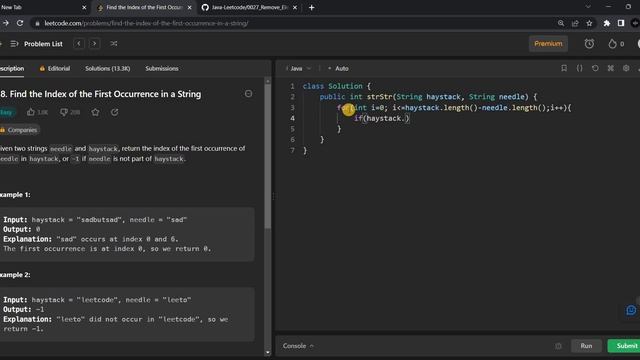Click description panel vertical scrollbar
This screenshot has height=360, width=640.
(x=268, y=157)
